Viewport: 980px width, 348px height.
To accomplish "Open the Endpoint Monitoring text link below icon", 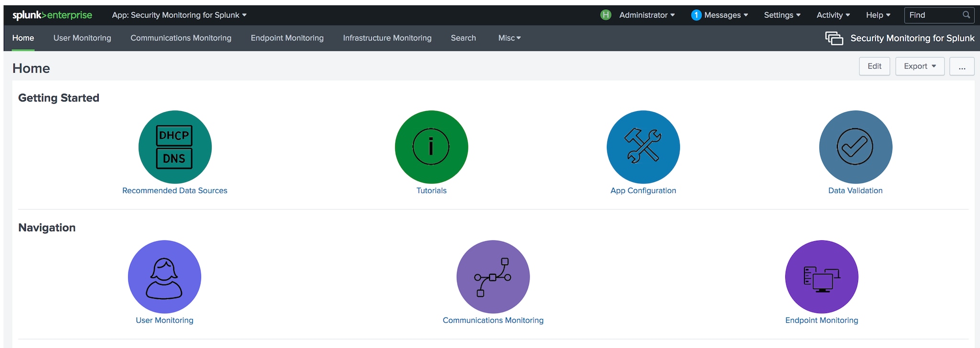I will 822,320.
